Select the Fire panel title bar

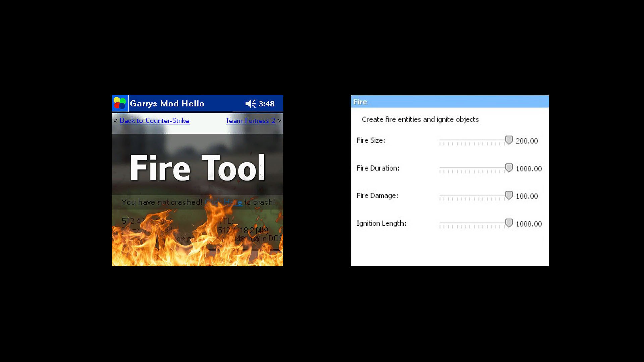[x=449, y=101]
